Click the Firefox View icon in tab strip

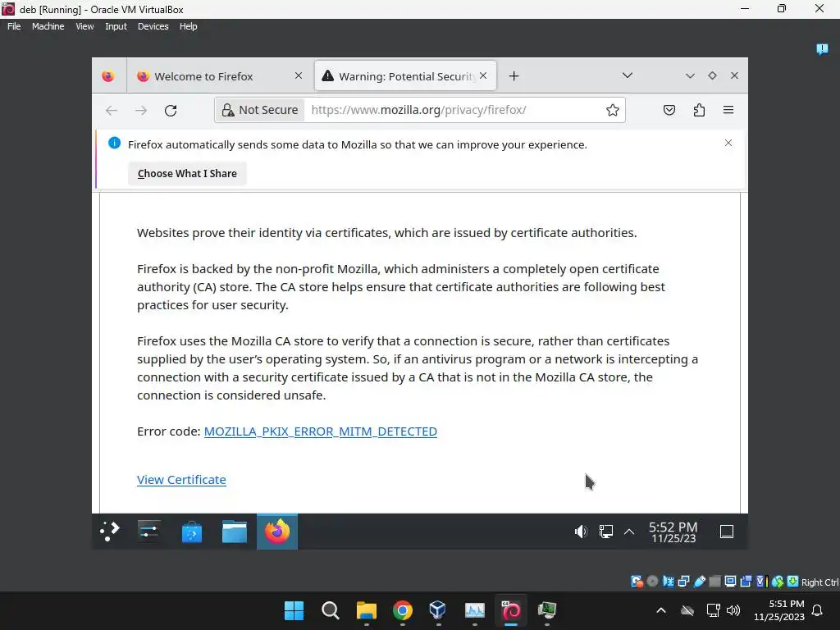coord(108,76)
